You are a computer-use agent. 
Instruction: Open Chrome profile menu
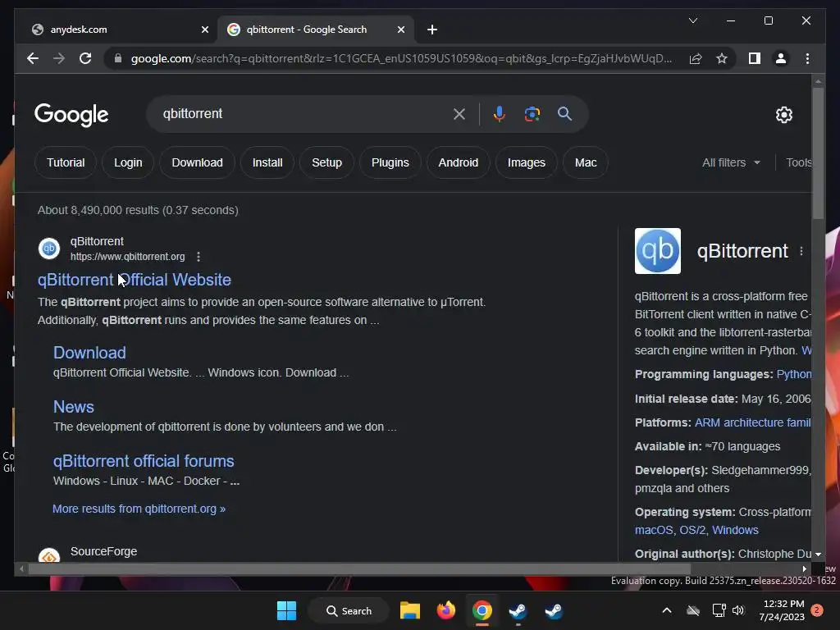[781, 58]
